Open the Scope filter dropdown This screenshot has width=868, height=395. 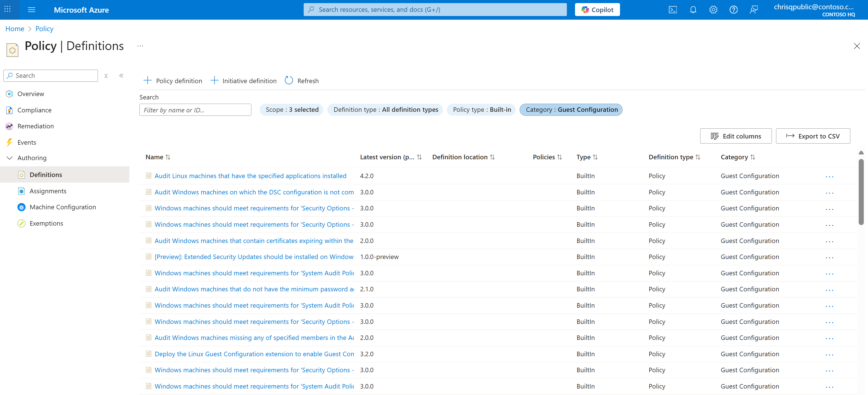(x=292, y=110)
